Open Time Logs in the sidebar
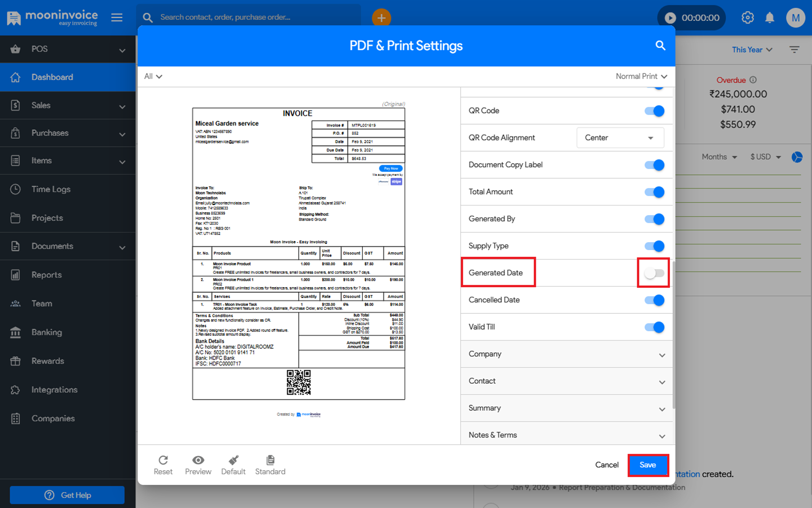This screenshot has width=812, height=508. pos(51,190)
